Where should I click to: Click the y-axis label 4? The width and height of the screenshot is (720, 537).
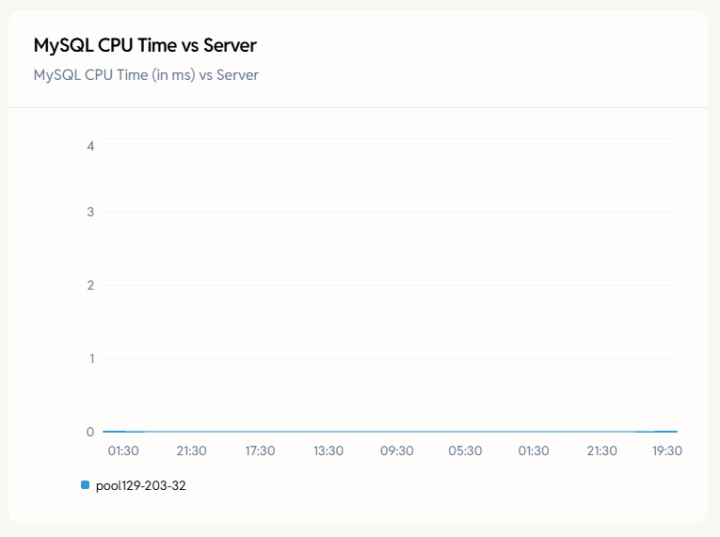tap(91, 146)
